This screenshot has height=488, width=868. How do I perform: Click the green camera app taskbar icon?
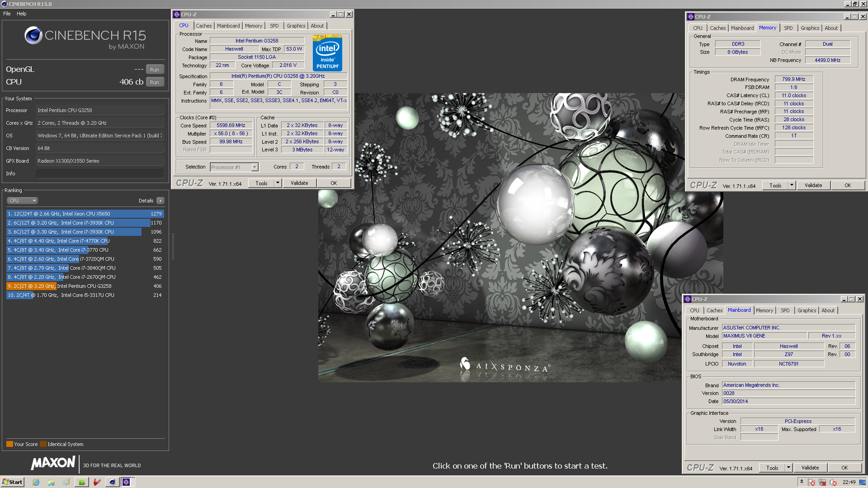(x=82, y=482)
